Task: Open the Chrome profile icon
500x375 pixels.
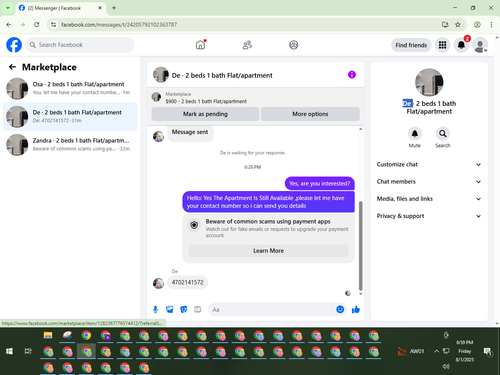Action: (477, 25)
